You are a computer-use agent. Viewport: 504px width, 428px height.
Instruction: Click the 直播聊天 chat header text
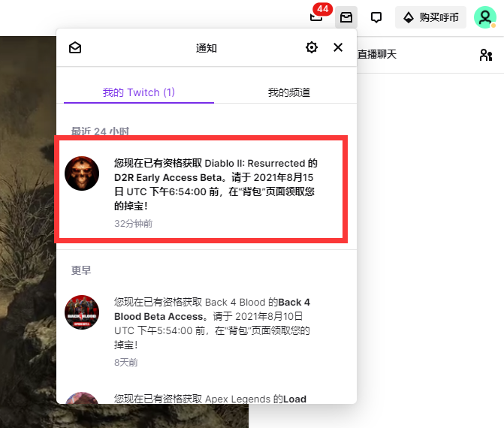tap(377, 54)
